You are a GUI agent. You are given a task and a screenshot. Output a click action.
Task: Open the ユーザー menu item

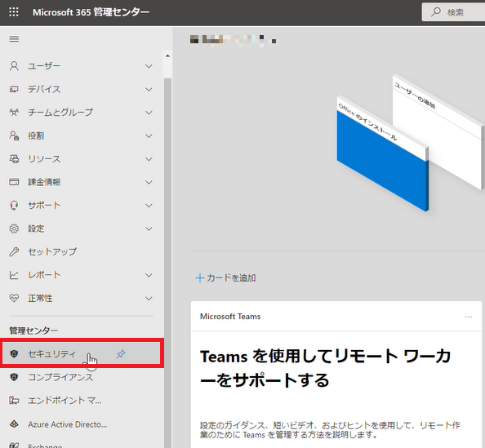[82, 66]
